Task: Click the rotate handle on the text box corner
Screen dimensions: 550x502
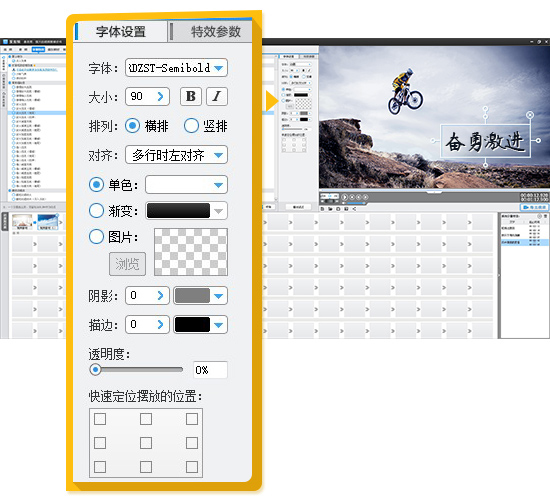Action: 530,115
